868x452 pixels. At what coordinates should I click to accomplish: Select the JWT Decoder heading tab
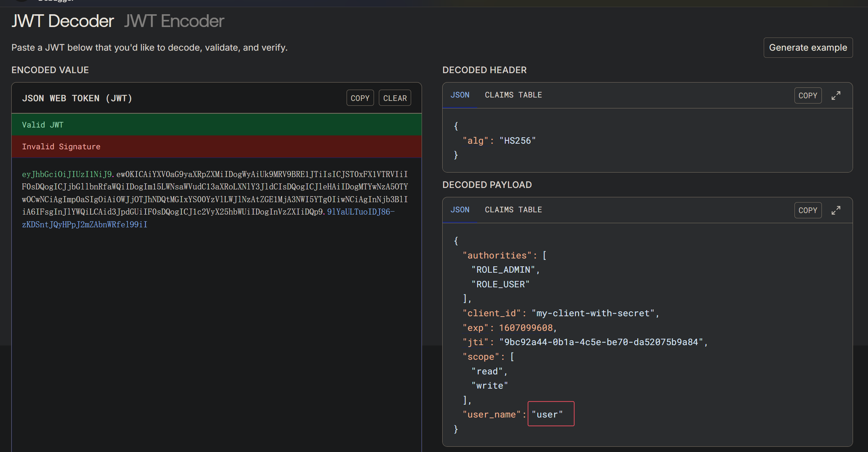point(63,21)
